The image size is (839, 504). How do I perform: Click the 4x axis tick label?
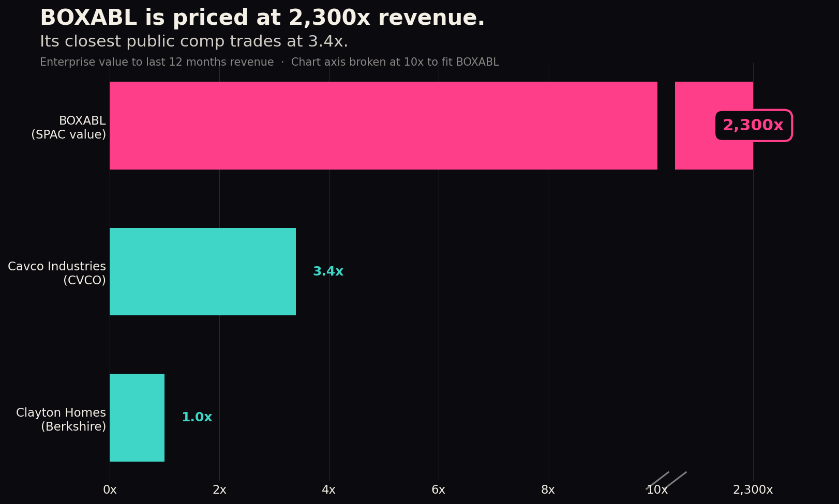tap(329, 490)
